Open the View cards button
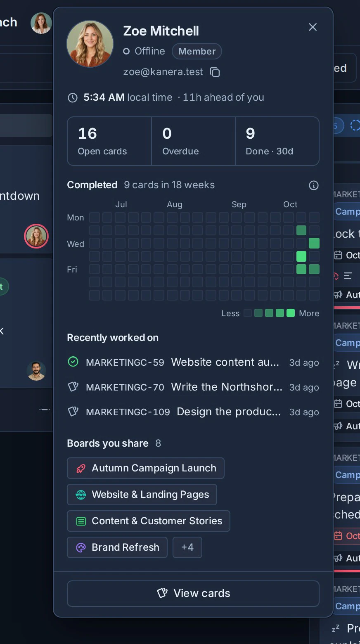The height and width of the screenshot is (644, 360). coord(193,594)
